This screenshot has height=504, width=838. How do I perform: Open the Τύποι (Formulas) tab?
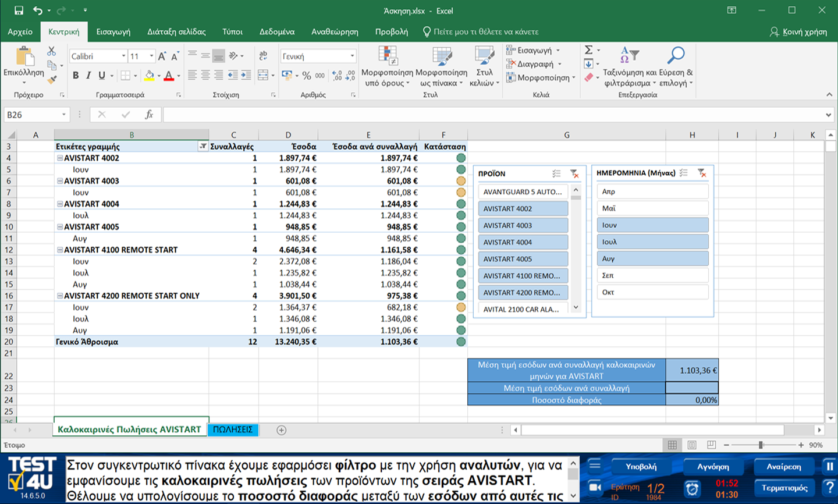232,32
